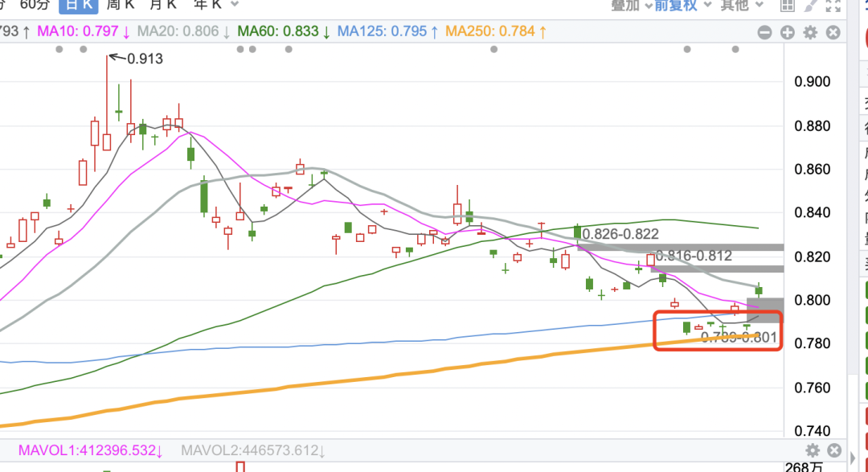Screen dimensions: 868x472
Task: Expand more periods chevron after 年K
Action: point(235,5)
